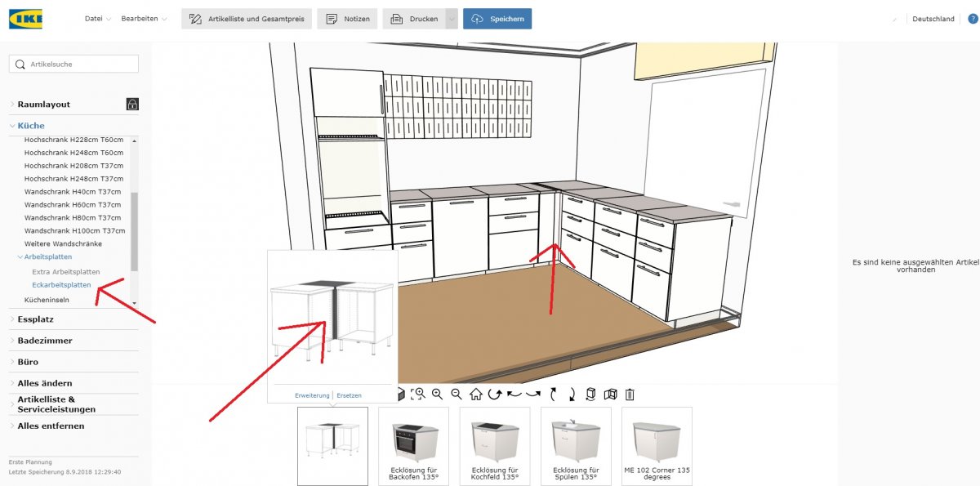980x486 pixels.
Task: Click the open floor plan view icon
Action: click(x=609, y=394)
